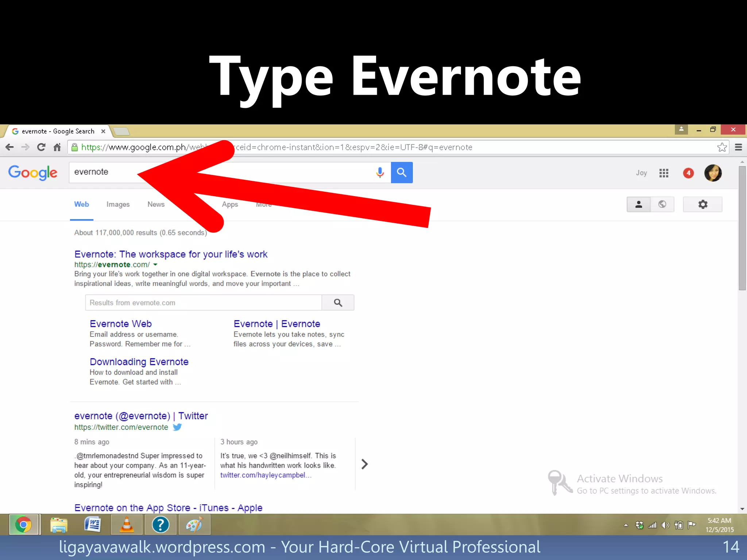Close the evernote - Google Search tab

[x=103, y=131]
